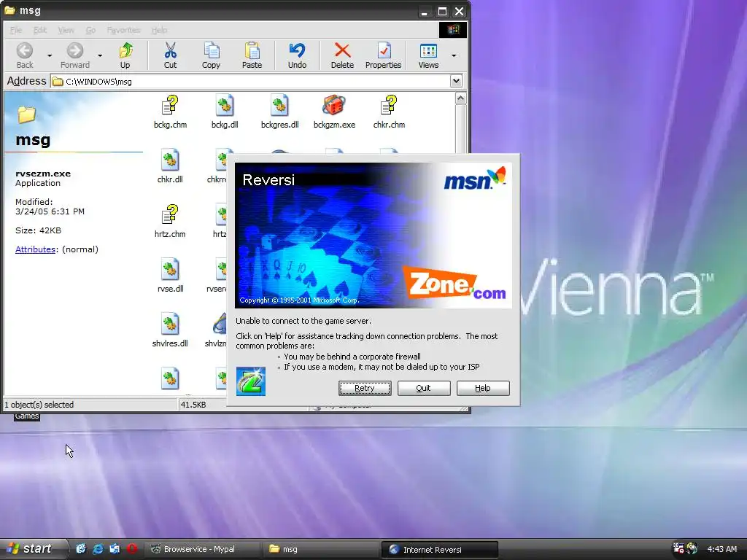747x560 pixels.
Task: Select the bckg.chm help file
Action: pyautogui.click(x=170, y=112)
